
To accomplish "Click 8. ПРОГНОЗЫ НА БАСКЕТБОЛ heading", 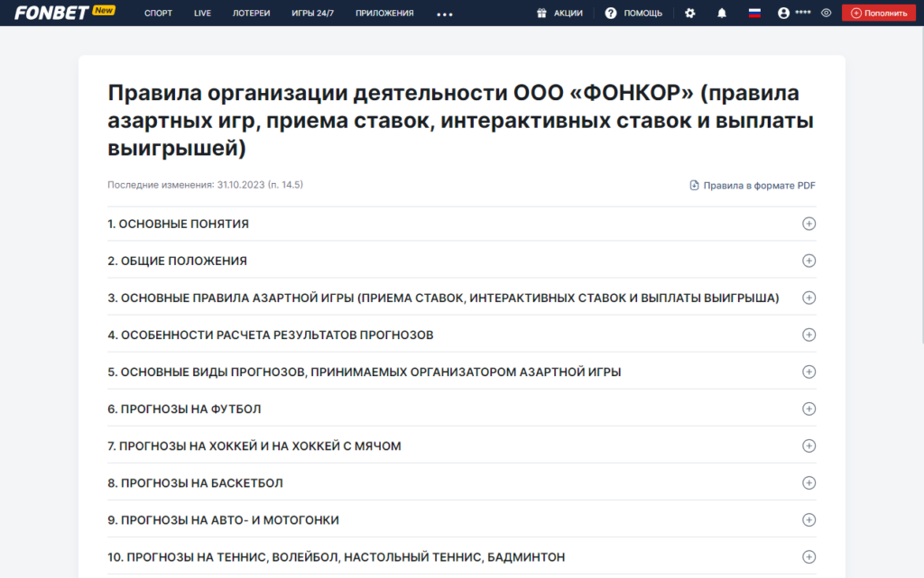I will tap(195, 483).
